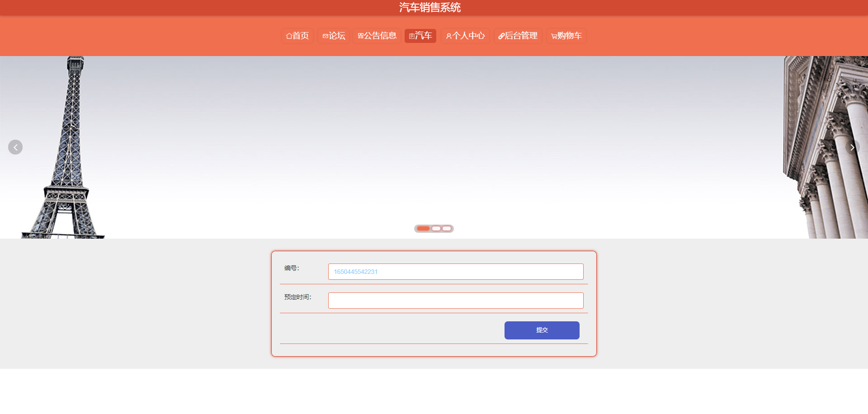Open 个人中心 personal center
Screen dimensions: 868x414
tap(465, 36)
